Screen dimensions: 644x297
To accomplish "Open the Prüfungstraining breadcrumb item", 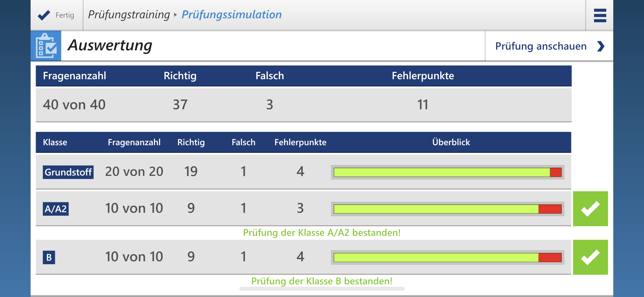I will tap(129, 15).
